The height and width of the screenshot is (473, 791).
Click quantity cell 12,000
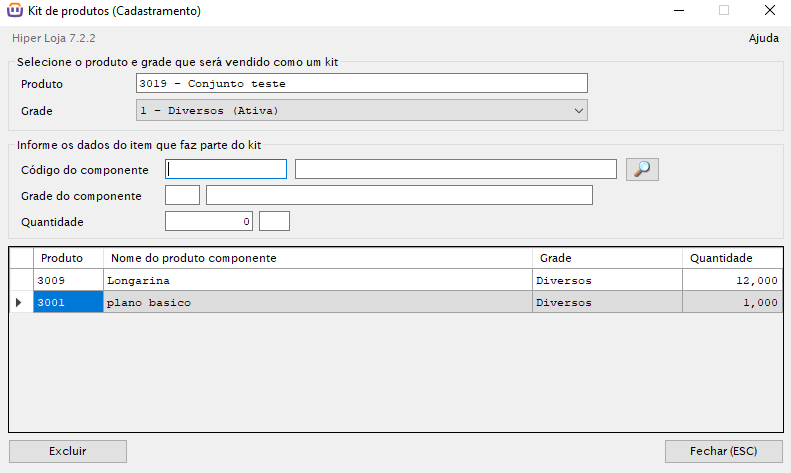point(732,280)
